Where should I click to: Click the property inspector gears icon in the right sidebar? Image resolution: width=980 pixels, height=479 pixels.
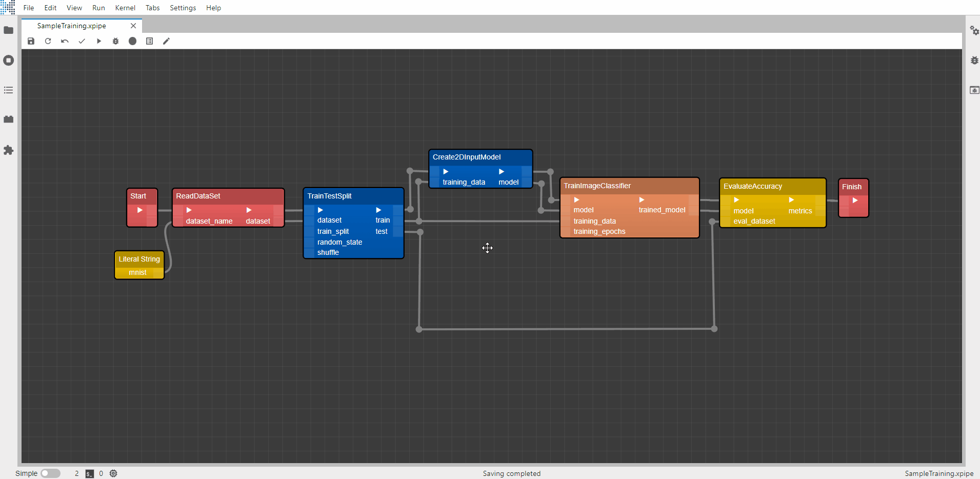(974, 31)
